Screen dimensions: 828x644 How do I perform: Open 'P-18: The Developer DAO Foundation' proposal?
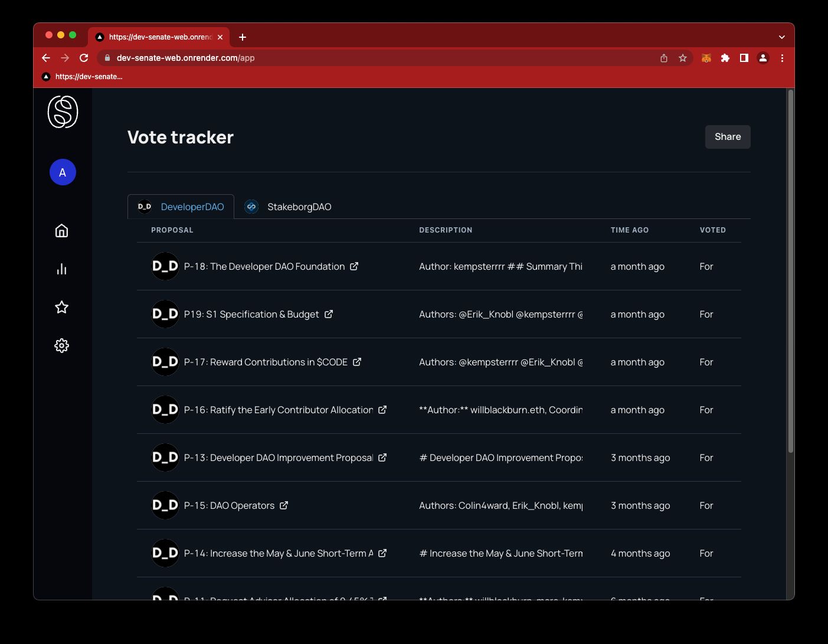tap(264, 266)
